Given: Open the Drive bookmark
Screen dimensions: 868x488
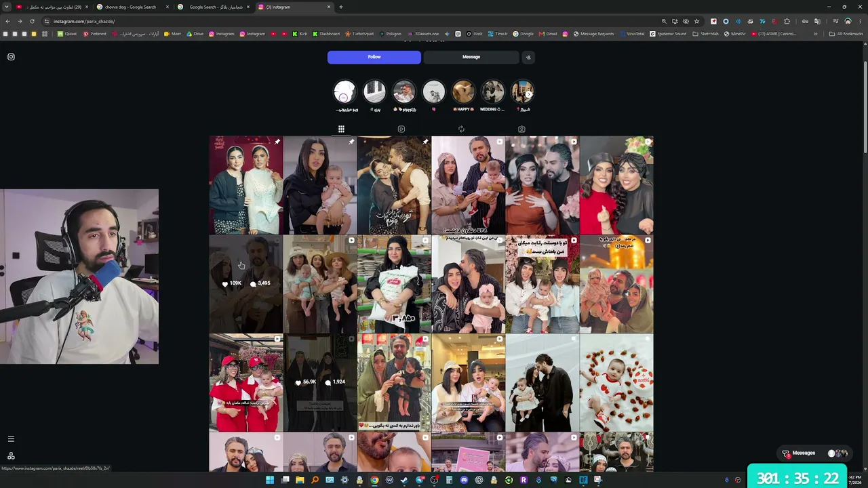Looking at the screenshot, I should coord(195,34).
